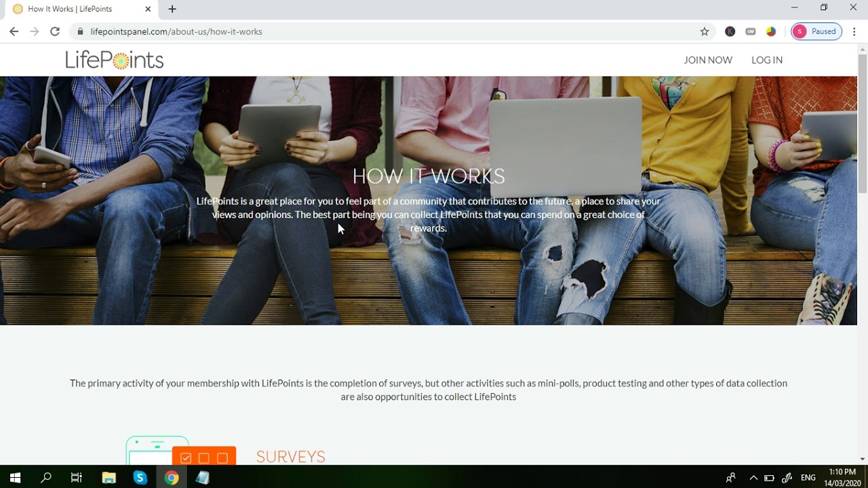Open Skype from the taskbar

[140, 477]
